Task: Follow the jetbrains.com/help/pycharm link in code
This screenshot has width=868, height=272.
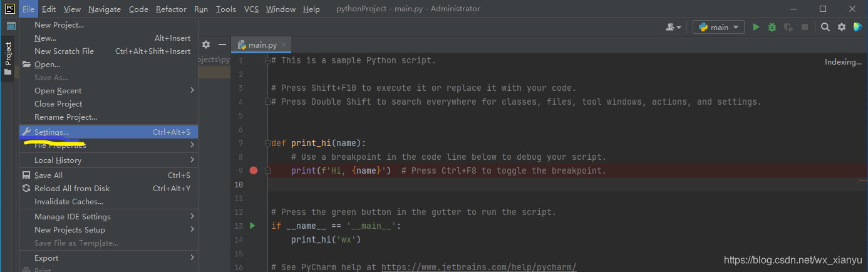Action: coord(478,267)
